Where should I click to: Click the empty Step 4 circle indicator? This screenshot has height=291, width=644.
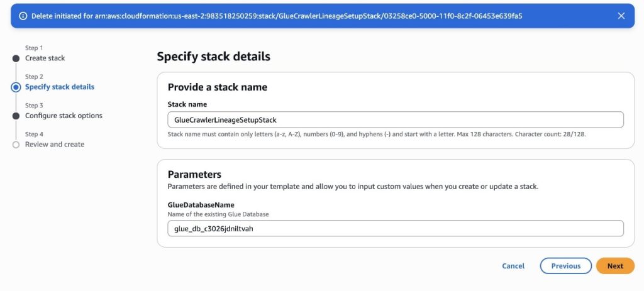pos(16,145)
